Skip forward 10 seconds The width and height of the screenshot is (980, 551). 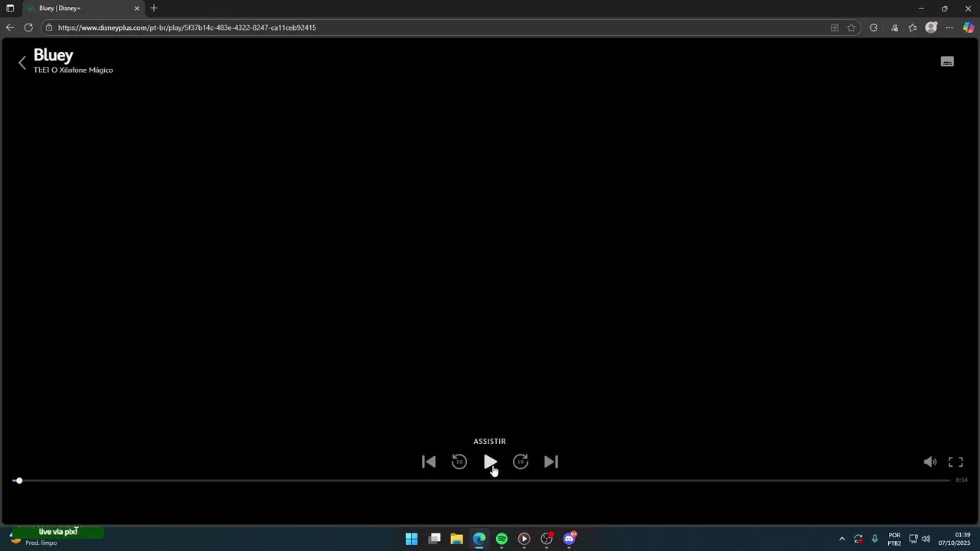521,461
